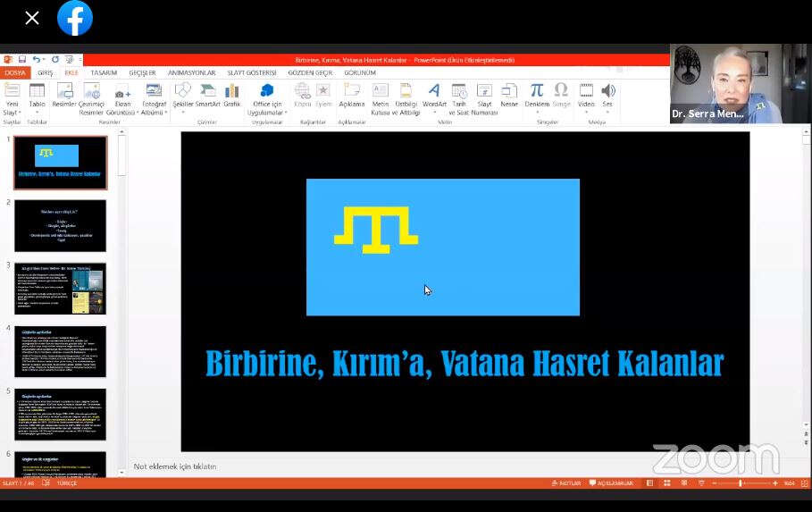Image resolution: width=812 pixels, height=512 pixels.
Task: Switch to the TASARIM ribbon tab
Action: click(104, 73)
